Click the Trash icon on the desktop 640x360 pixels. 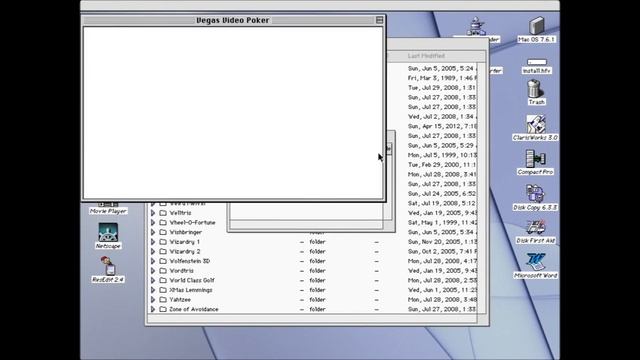pos(535,89)
